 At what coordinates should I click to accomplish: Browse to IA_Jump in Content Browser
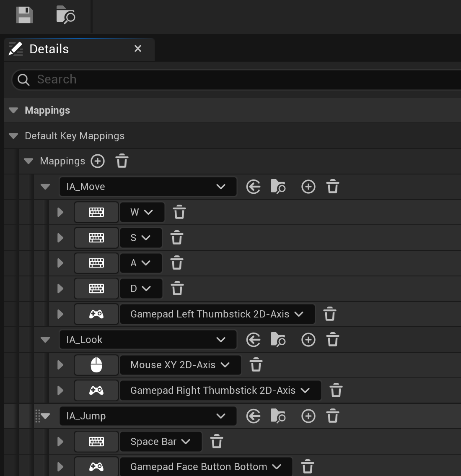[x=278, y=416]
